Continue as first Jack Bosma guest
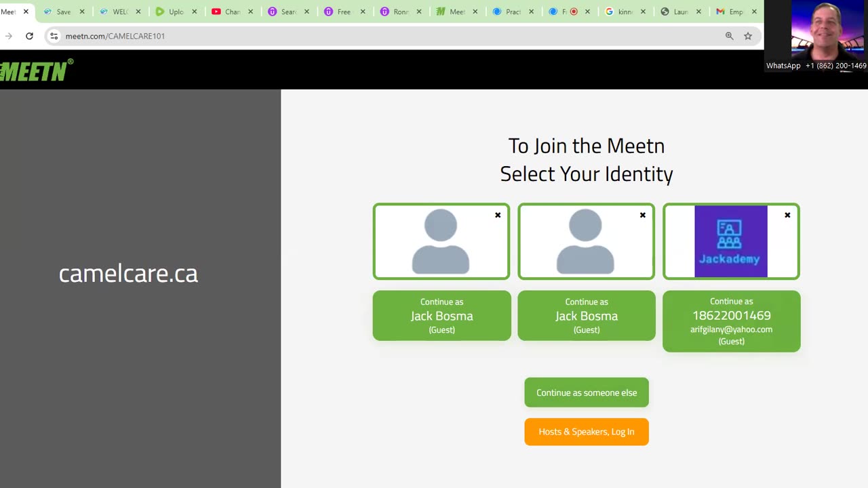Viewport: 868px width, 488px height. point(441,316)
